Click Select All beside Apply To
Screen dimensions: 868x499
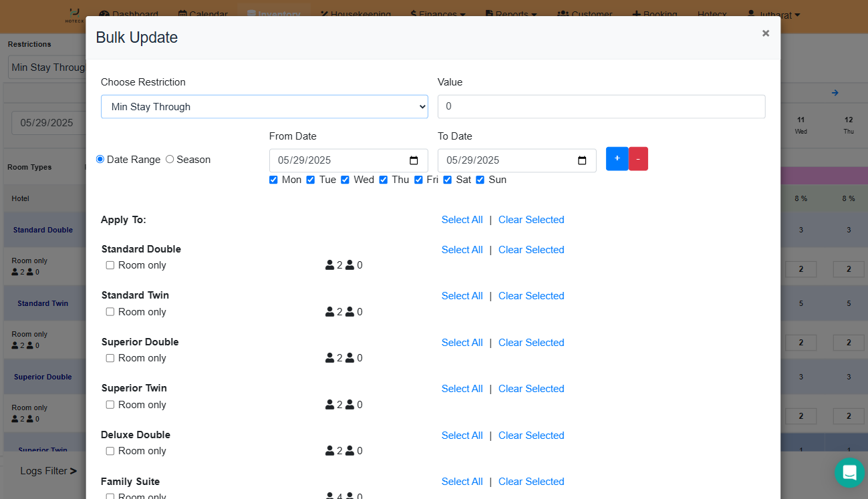tap(462, 220)
